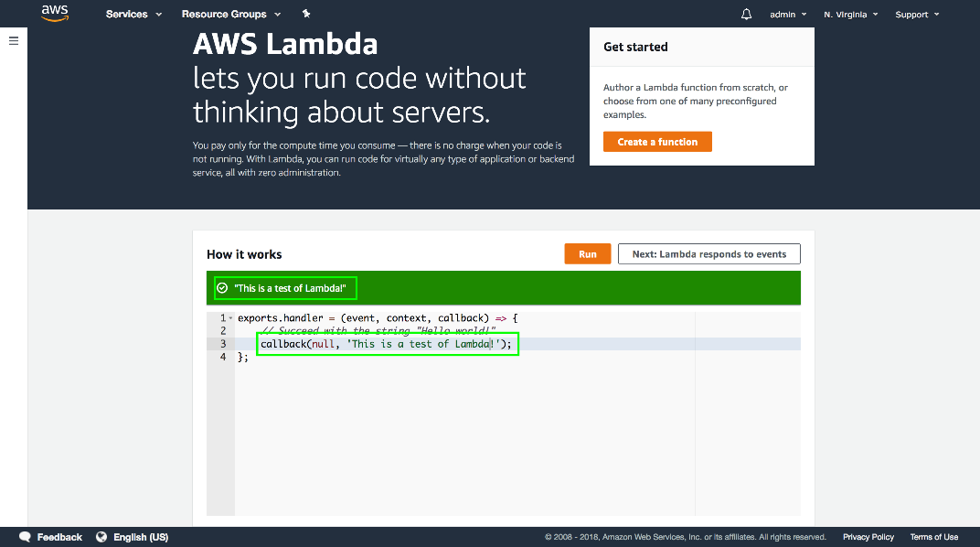Click the language globe icon

point(101,537)
